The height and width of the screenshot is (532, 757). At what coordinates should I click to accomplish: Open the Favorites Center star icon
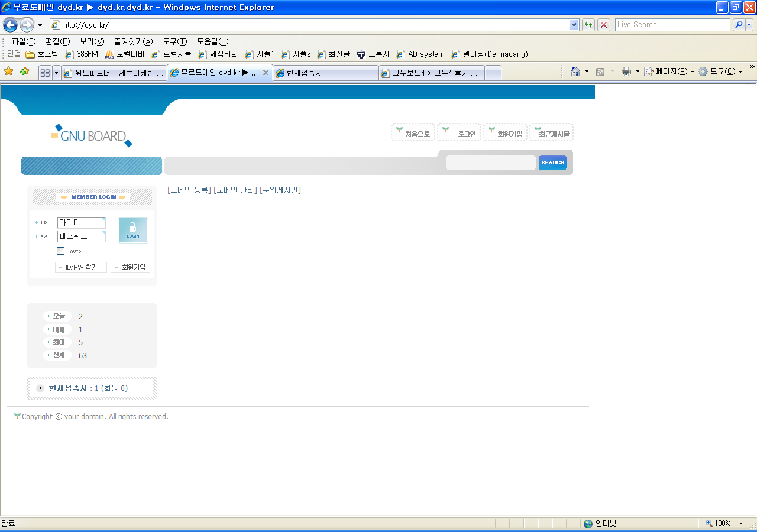tap(9, 72)
